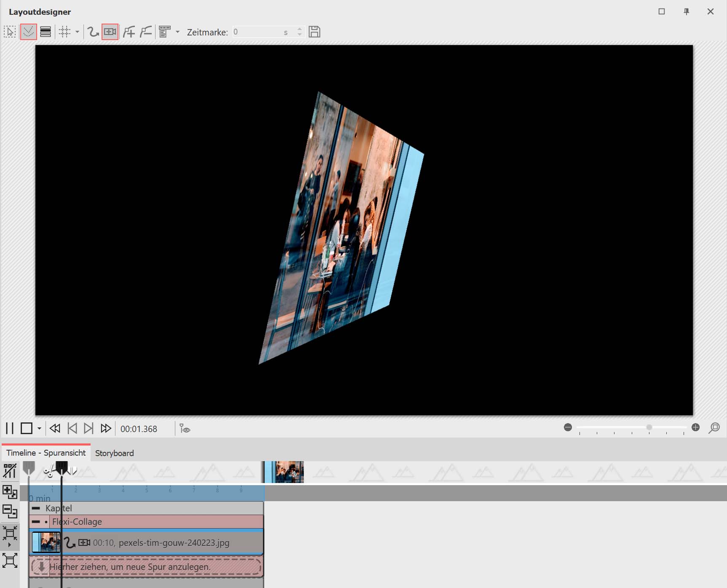Save the Zeitmarke with floppy disk icon
727x588 pixels.
tap(314, 32)
